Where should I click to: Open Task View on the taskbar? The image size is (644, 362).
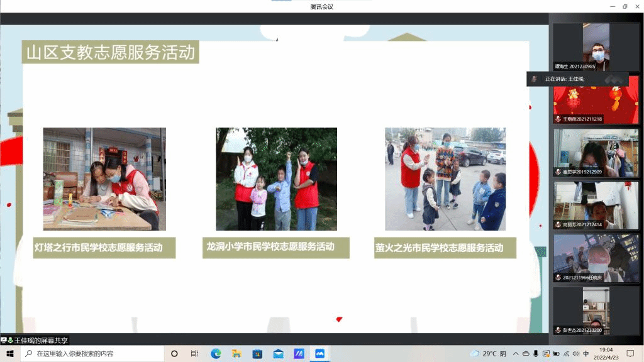(194, 354)
